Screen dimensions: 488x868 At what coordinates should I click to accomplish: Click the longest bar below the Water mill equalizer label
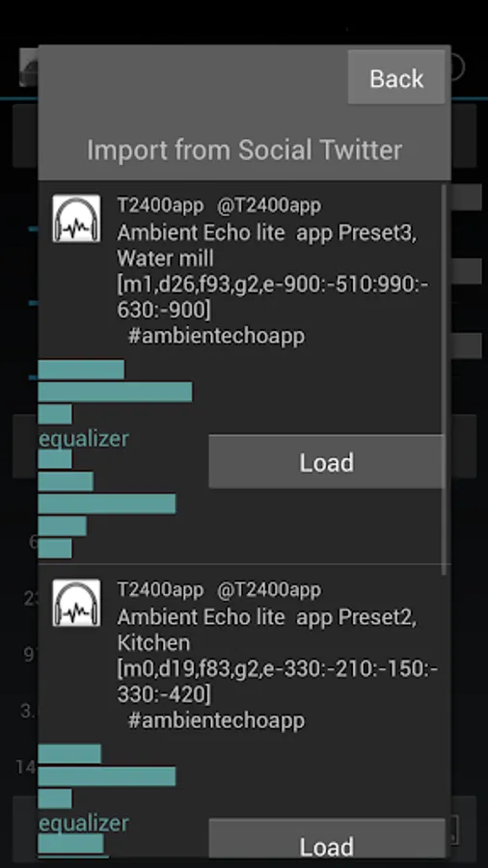[107, 503]
